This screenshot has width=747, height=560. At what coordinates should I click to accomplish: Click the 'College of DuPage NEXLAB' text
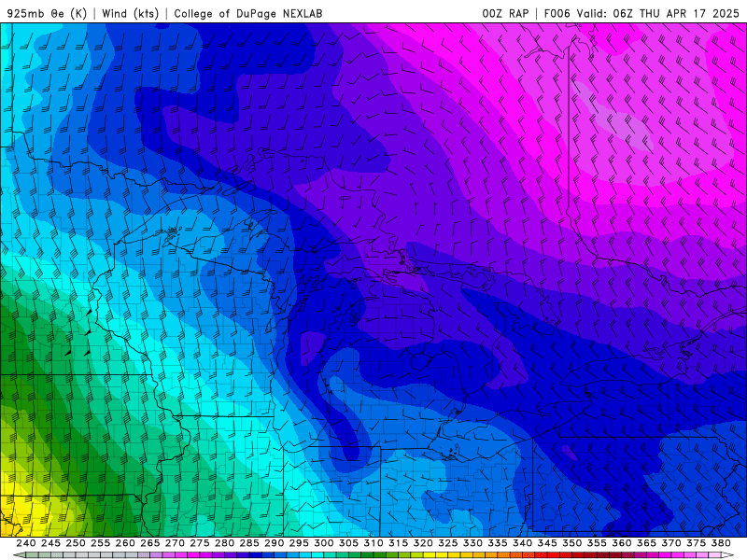(248, 13)
